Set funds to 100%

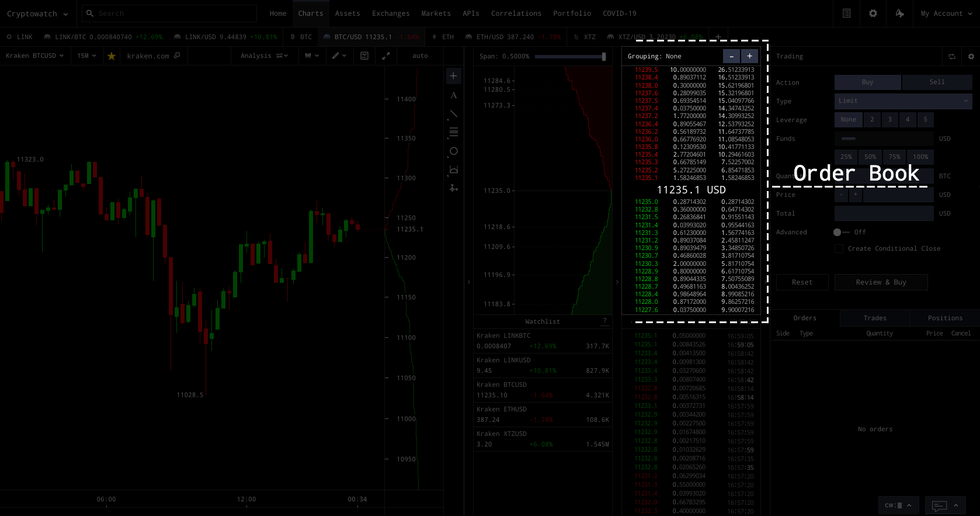921,157
